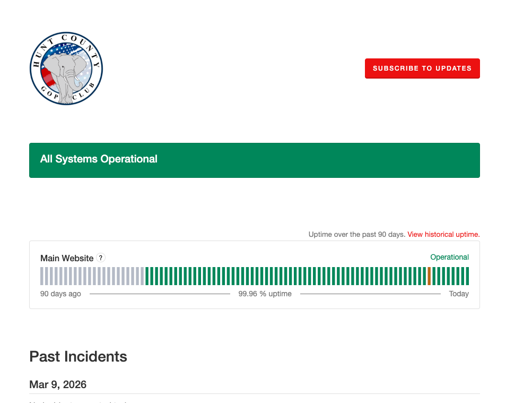
Task: Click the last gray bar before green bars
Action: point(142,276)
